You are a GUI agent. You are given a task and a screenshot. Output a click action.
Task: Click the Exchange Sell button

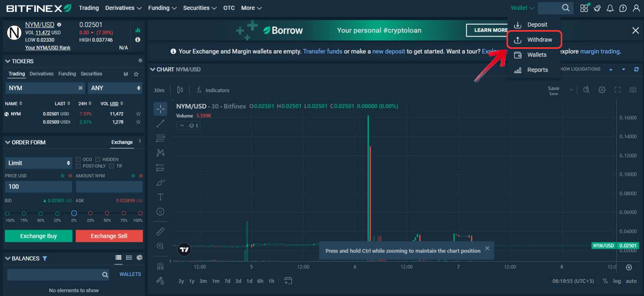(x=109, y=236)
